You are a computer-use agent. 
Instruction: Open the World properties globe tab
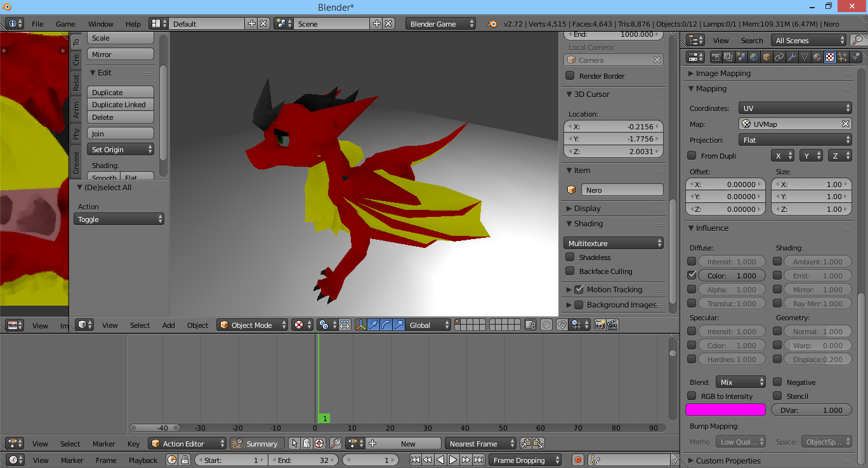tap(754, 57)
